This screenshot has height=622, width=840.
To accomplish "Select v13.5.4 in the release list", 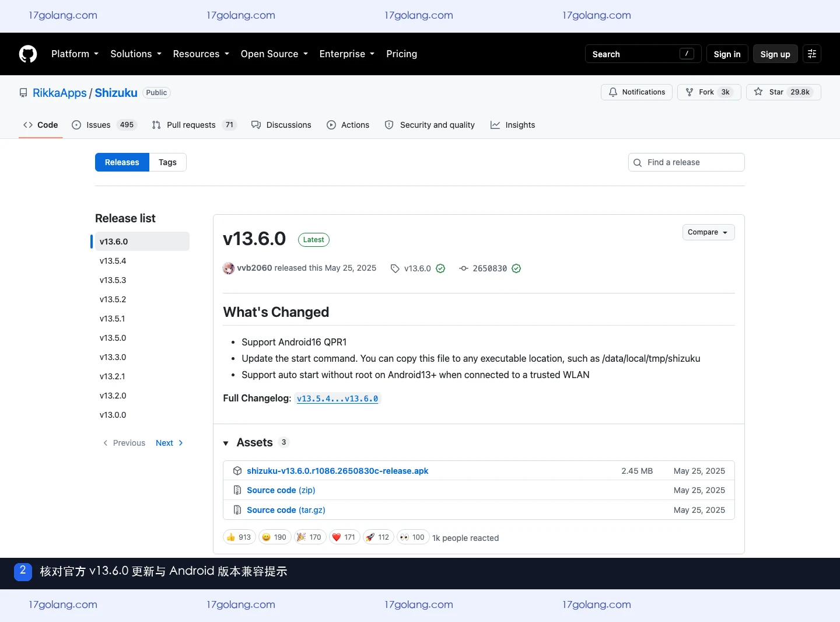I will click(142, 261).
